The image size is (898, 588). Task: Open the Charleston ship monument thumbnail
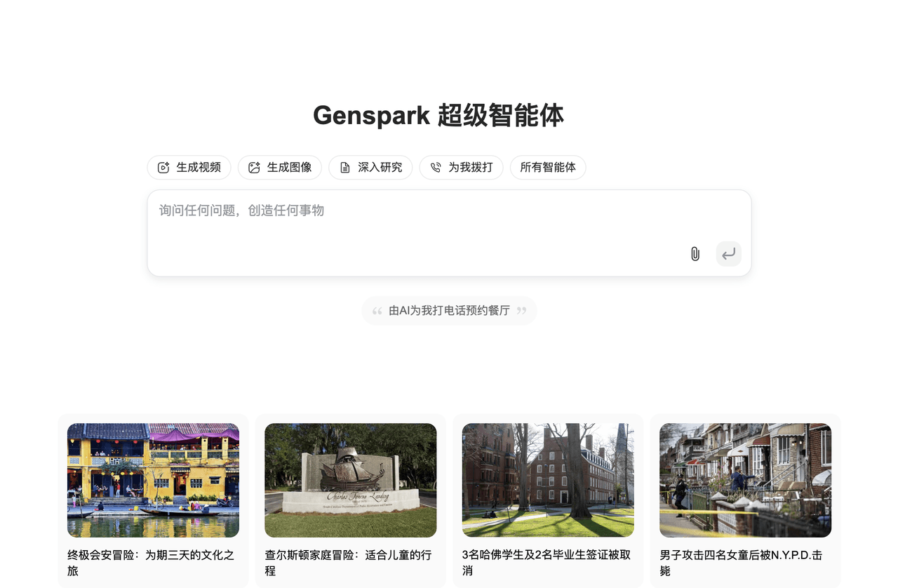point(351,480)
